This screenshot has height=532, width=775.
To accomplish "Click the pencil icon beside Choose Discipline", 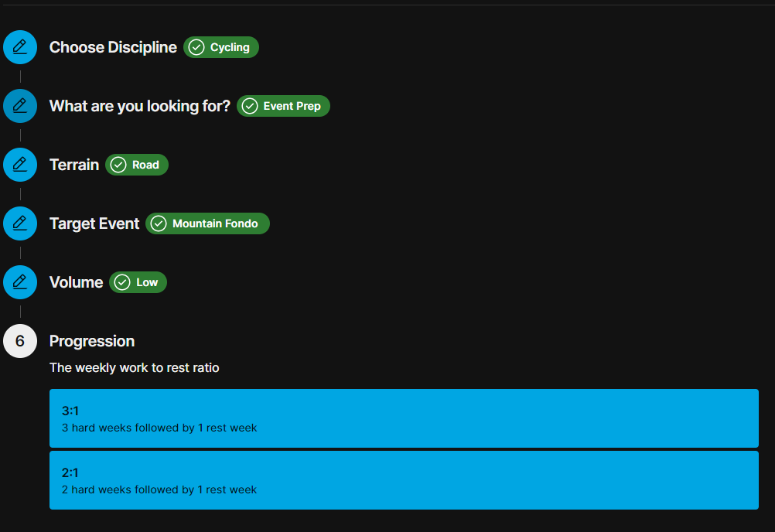I will (x=20, y=47).
